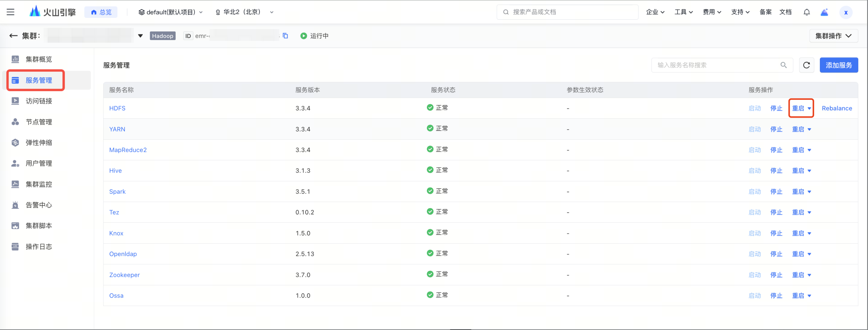This screenshot has height=330, width=868.
Task: Click the Tez version 0.10.2 cell
Action: [305, 212]
